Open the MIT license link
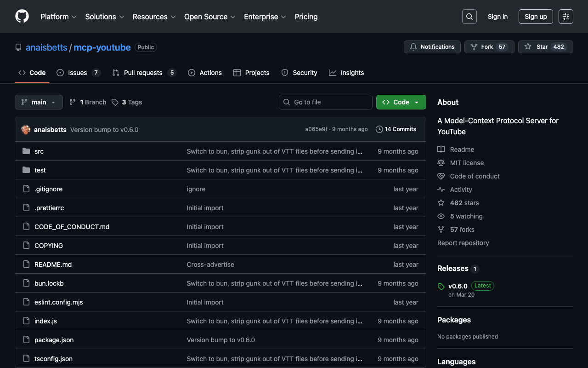 pyautogui.click(x=467, y=163)
